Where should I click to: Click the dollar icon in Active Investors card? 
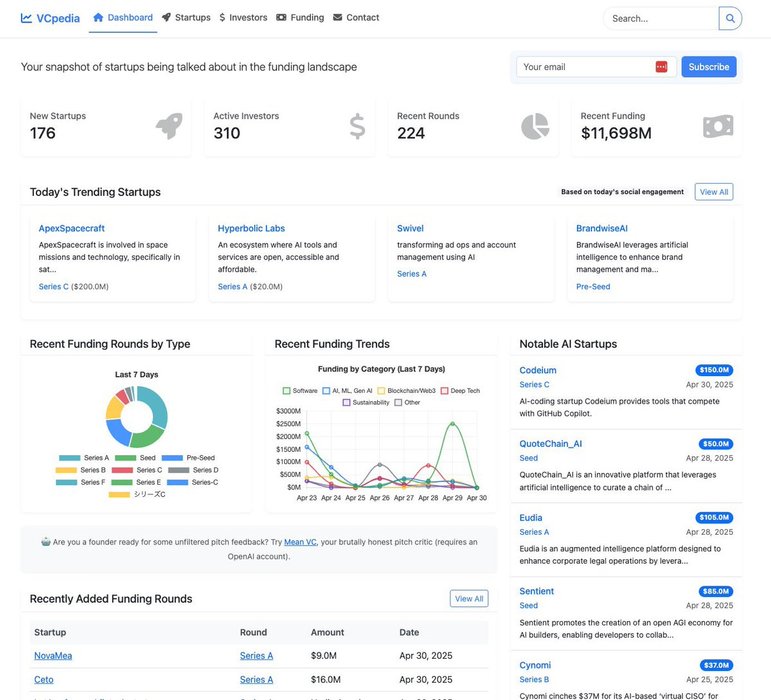click(357, 126)
